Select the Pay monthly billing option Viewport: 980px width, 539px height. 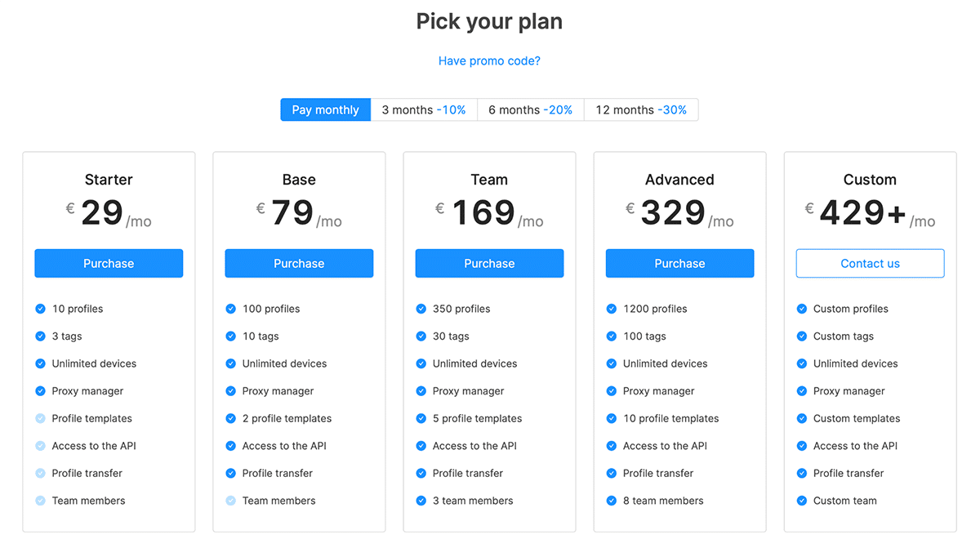[x=325, y=110]
